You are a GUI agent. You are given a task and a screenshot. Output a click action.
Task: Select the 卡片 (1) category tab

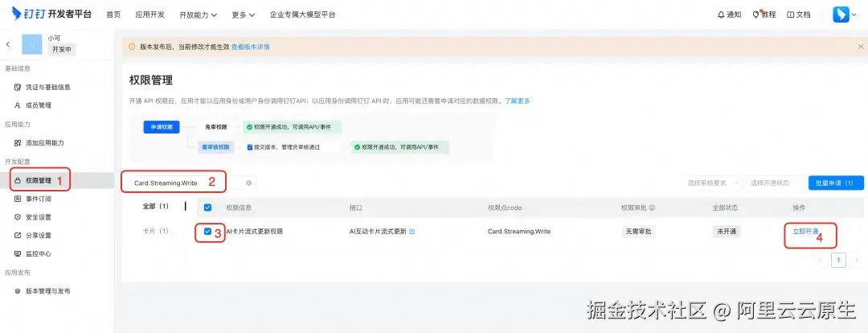(x=156, y=231)
